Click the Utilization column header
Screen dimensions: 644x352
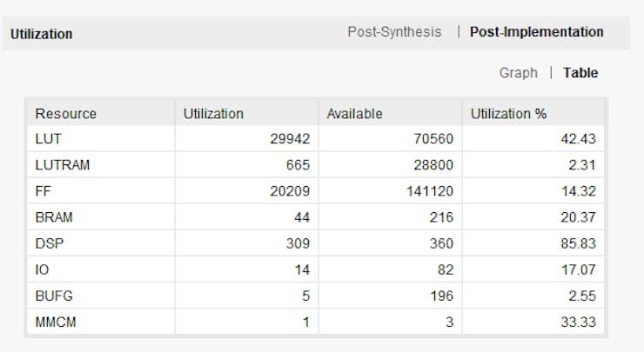[246, 114]
